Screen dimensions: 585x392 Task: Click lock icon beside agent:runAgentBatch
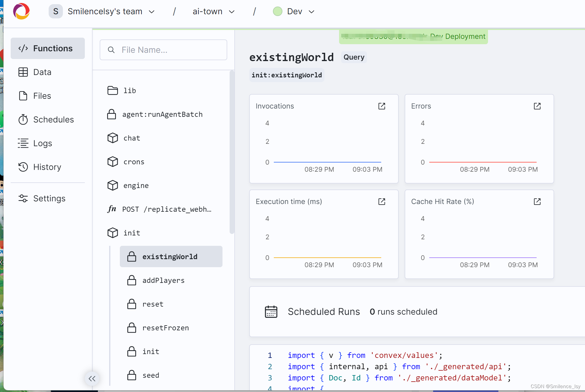(112, 114)
